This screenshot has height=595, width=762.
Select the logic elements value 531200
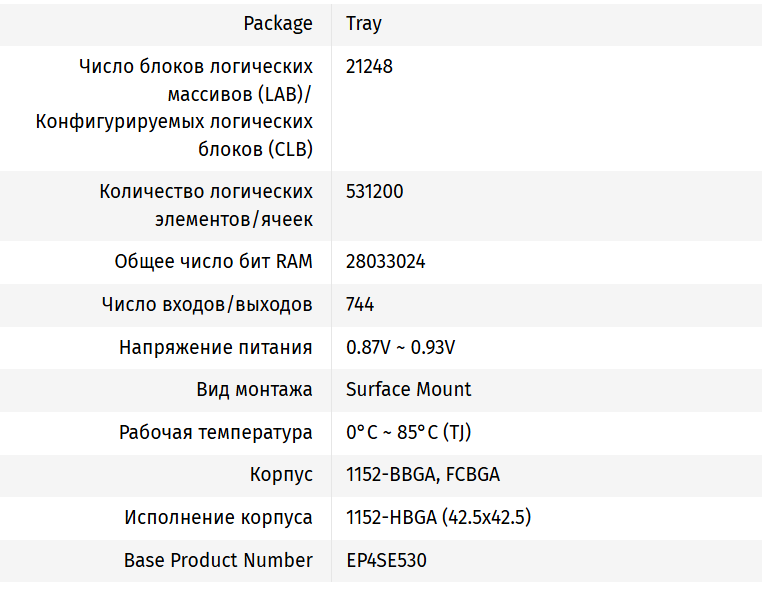click(x=375, y=191)
